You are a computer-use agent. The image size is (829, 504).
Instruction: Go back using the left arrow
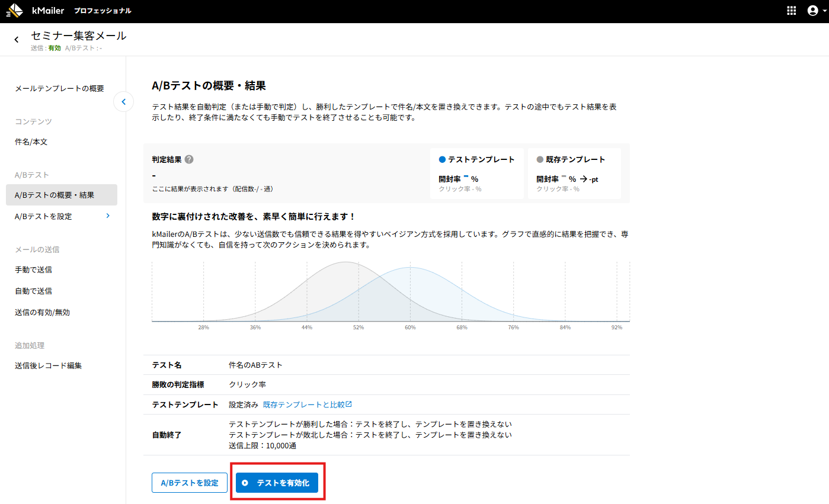click(17, 40)
